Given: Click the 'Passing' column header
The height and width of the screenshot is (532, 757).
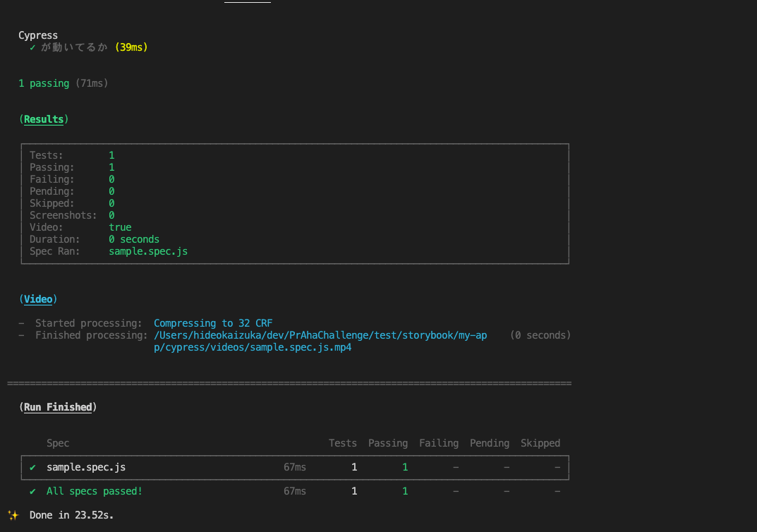Looking at the screenshot, I should [x=388, y=443].
